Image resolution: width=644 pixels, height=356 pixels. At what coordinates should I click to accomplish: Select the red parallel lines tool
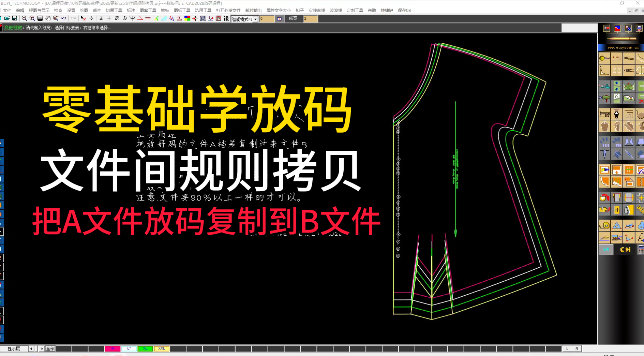point(148,18)
